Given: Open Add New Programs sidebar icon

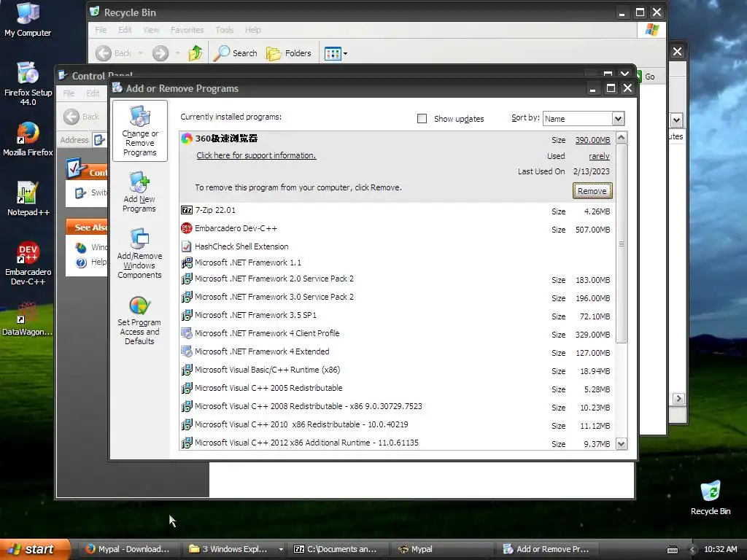Looking at the screenshot, I should click(x=139, y=192).
